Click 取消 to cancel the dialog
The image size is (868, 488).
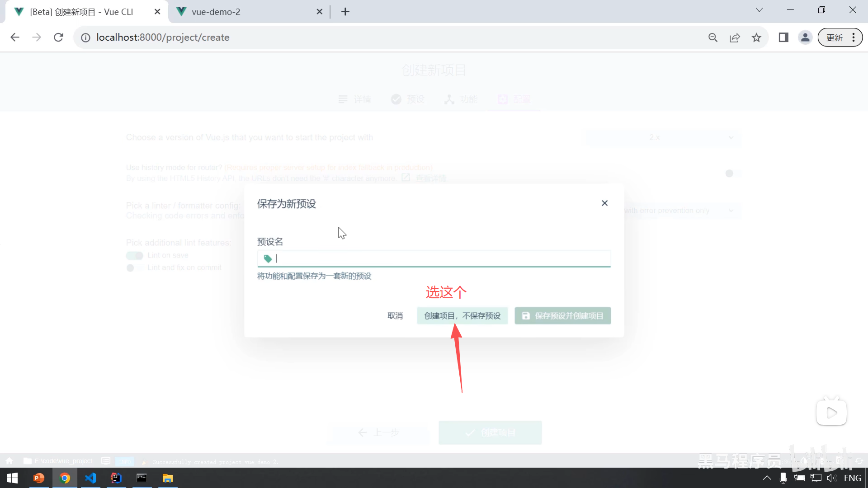(x=395, y=316)
